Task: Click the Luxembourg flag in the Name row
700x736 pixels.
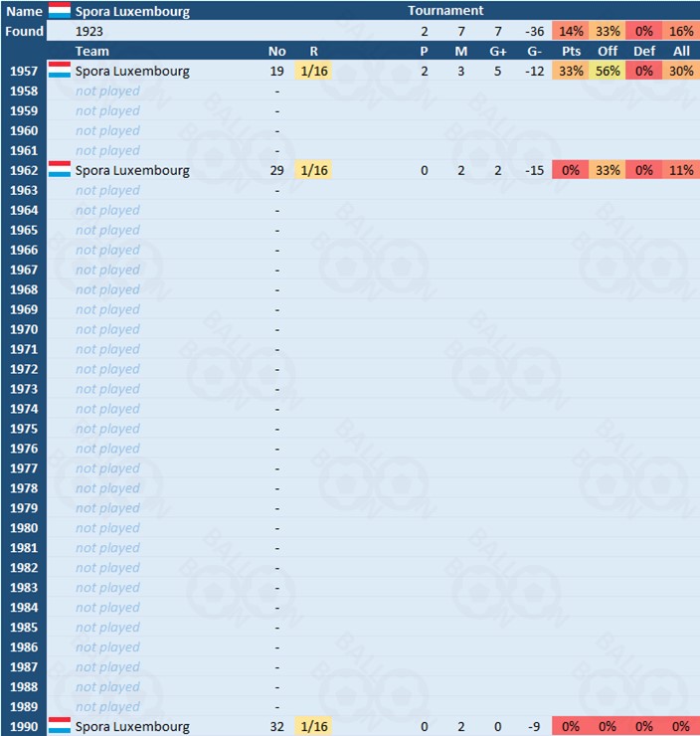Action: click(59, 11)
